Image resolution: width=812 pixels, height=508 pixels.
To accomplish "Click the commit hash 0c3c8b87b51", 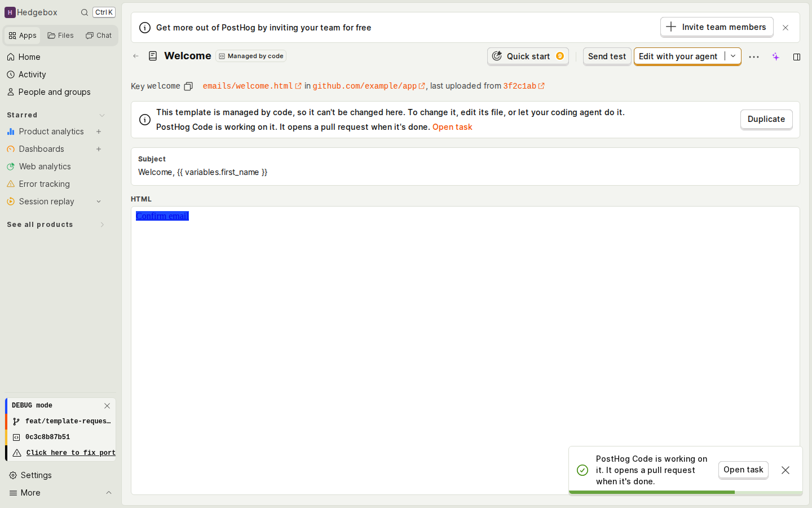I will click(48, 437).
